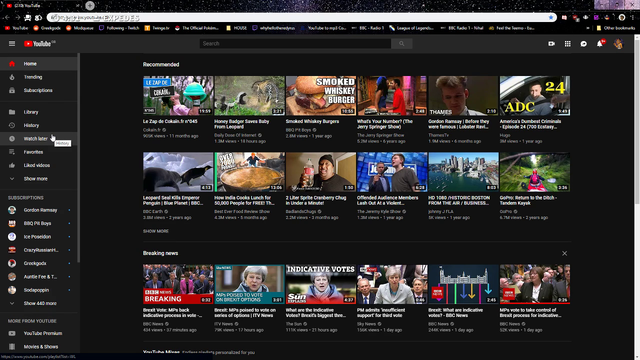Open Smoked Whiskey Burgers thumbnail
Screen dimensions: 640x360
(321, 96)
